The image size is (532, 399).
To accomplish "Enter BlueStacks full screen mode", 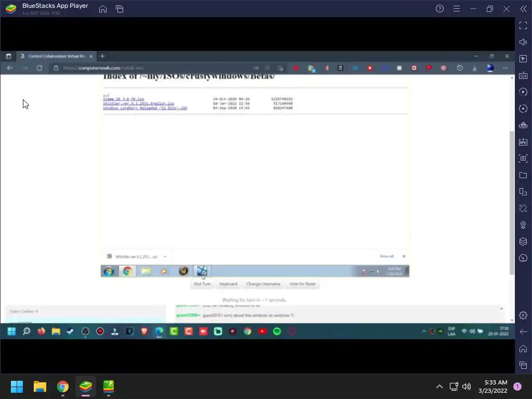I will [523, 25].
